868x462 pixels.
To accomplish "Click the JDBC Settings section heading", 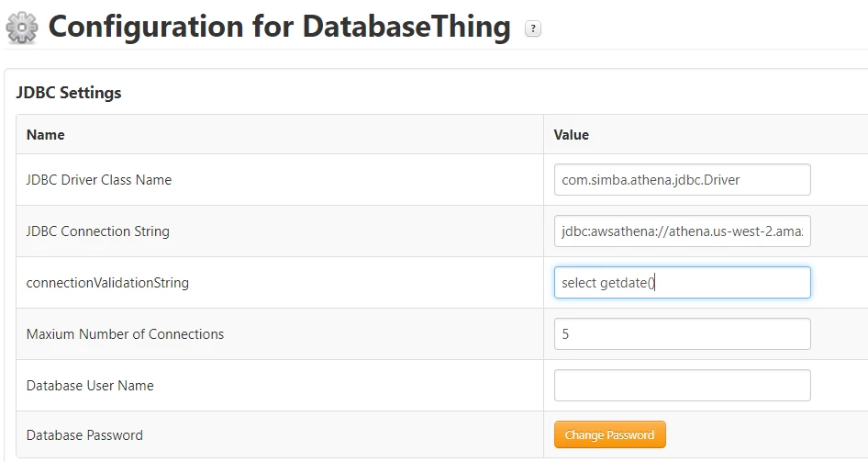I will tap(69, 93).
